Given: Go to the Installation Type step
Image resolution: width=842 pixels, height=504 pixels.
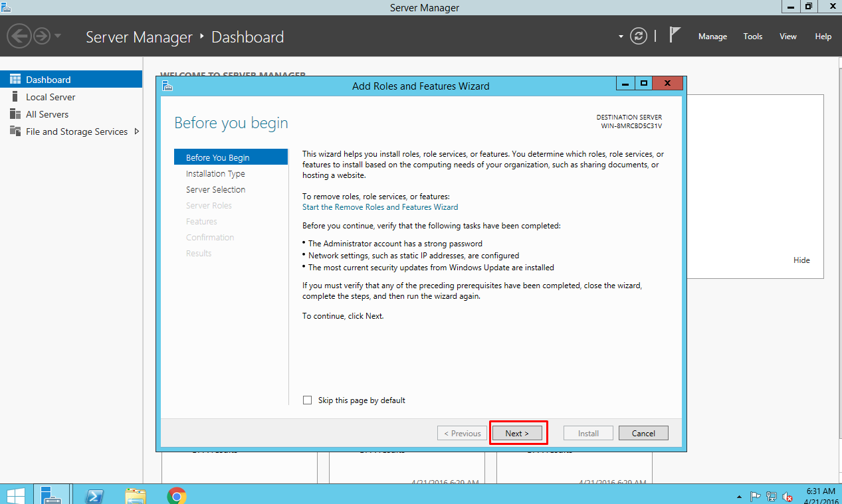Looking at the screenshot, I should (x=215, y=173).
